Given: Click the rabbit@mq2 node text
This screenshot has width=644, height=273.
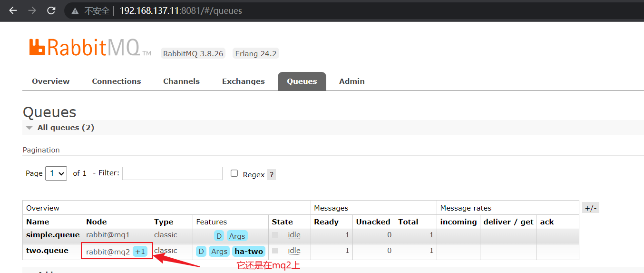Looking at the screenshot, I should coord(108,252).
